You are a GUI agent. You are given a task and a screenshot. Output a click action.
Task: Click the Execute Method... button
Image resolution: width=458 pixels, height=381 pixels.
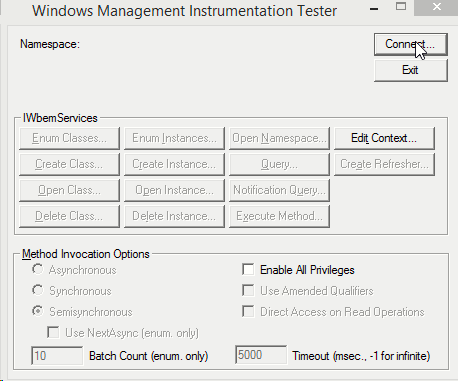(279, 216)
